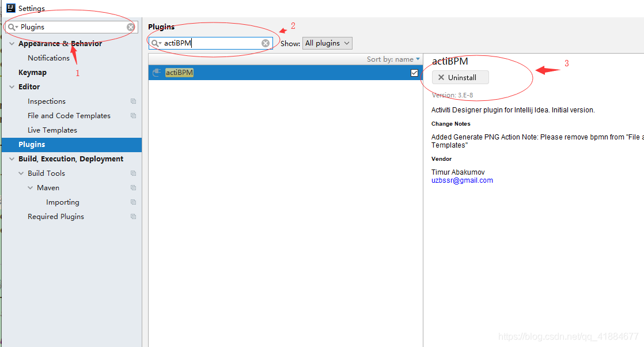Collapse the Maven node

click(31, 187)
